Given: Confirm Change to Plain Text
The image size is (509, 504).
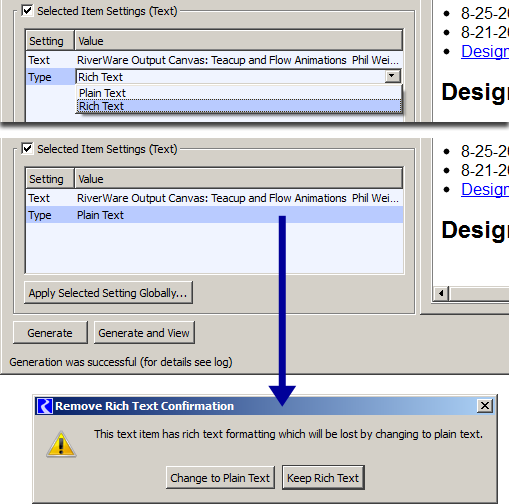Looking at the screenshot, I should coord(220,478).
